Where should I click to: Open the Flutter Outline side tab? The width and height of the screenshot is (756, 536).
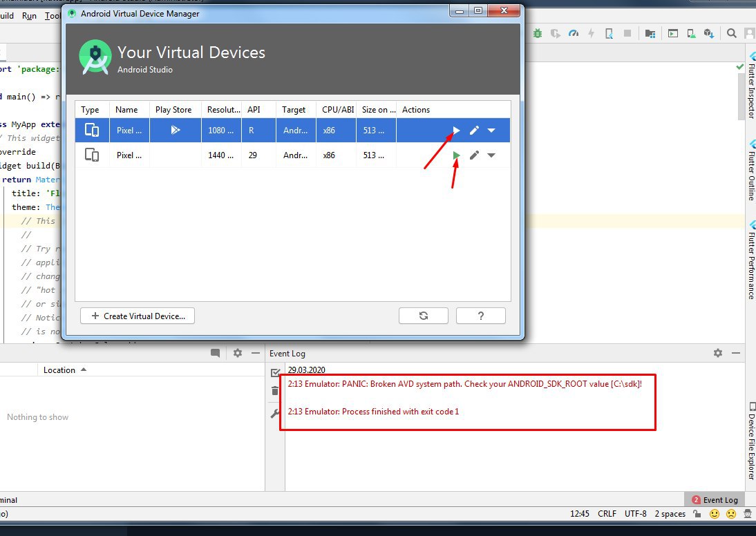point(751,170)
